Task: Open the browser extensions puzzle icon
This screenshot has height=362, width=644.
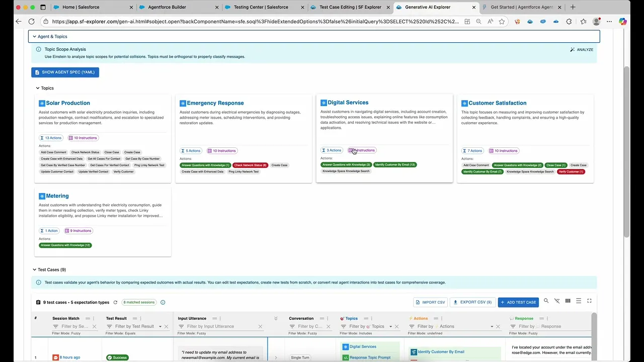Action: 569,22
